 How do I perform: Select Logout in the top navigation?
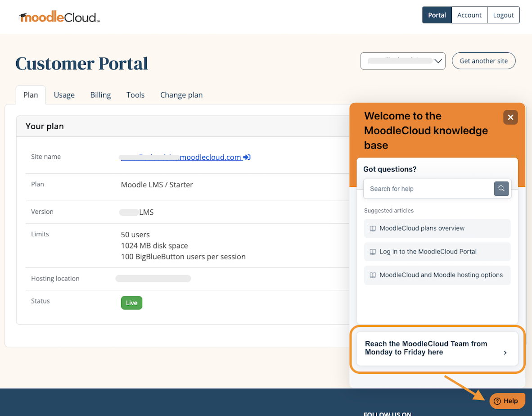coord(503,14)
